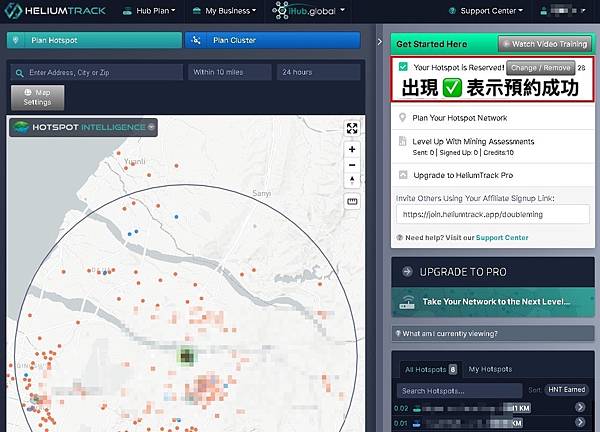
Task: Reset map compass bearing to north
Action: pos(352,180)
